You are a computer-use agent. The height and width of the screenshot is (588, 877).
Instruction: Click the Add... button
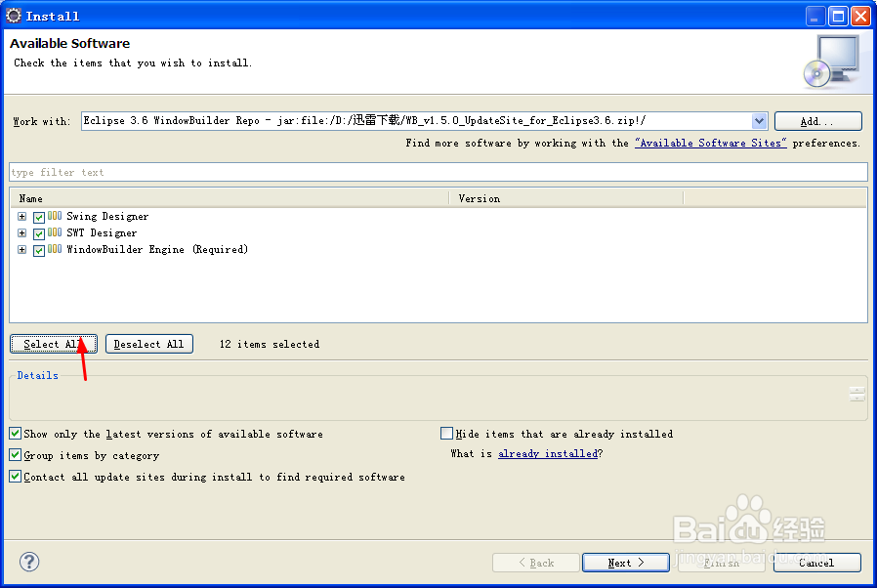(x=817, y=121)
